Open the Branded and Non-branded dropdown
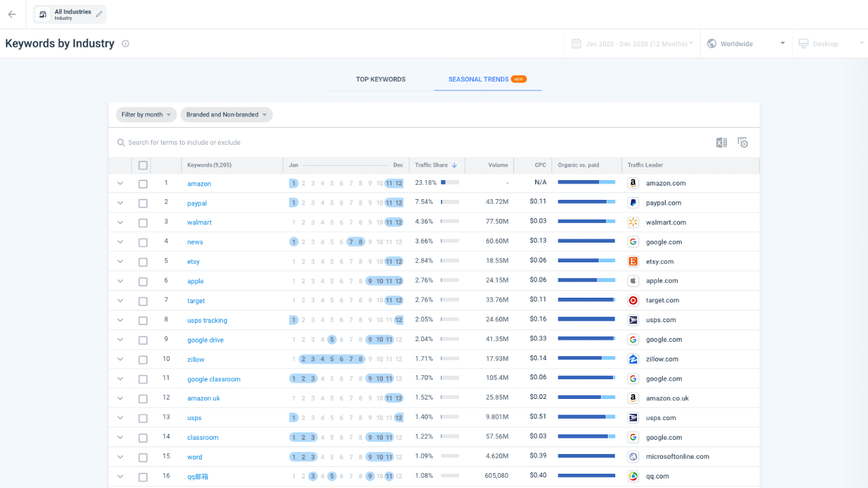The height and width of the screenshot is (488, 868). pyautogui.click(x=226, y=115)
